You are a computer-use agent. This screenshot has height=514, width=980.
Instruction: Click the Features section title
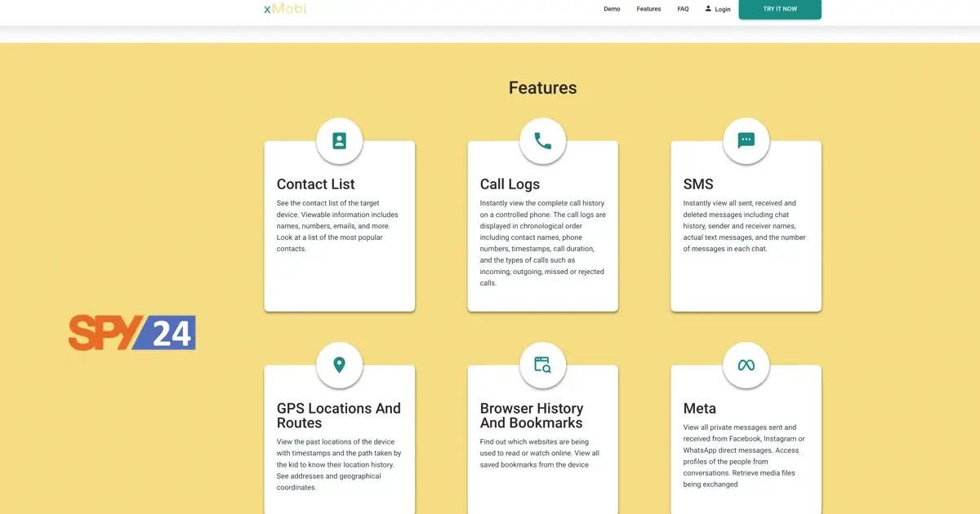point(543,88)
